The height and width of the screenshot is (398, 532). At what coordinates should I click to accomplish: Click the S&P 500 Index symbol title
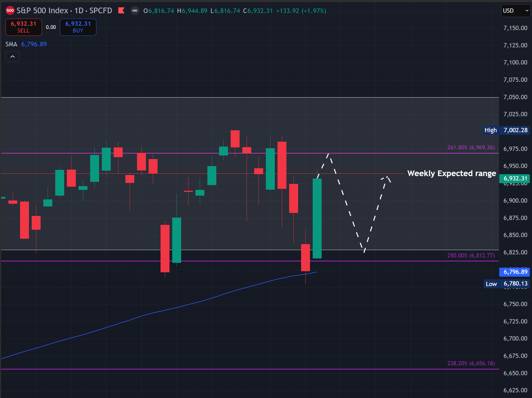pyautogui.click(x=42, y=11)
